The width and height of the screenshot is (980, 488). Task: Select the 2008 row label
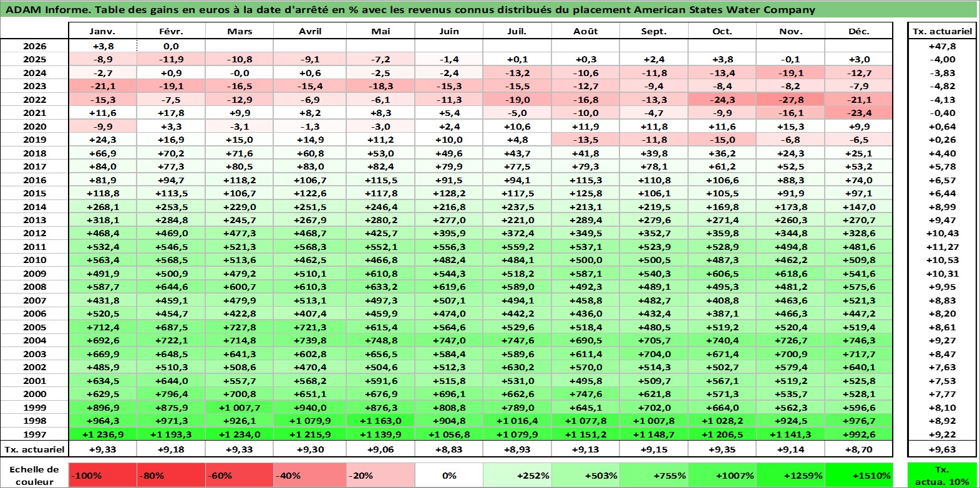[34, 287]
